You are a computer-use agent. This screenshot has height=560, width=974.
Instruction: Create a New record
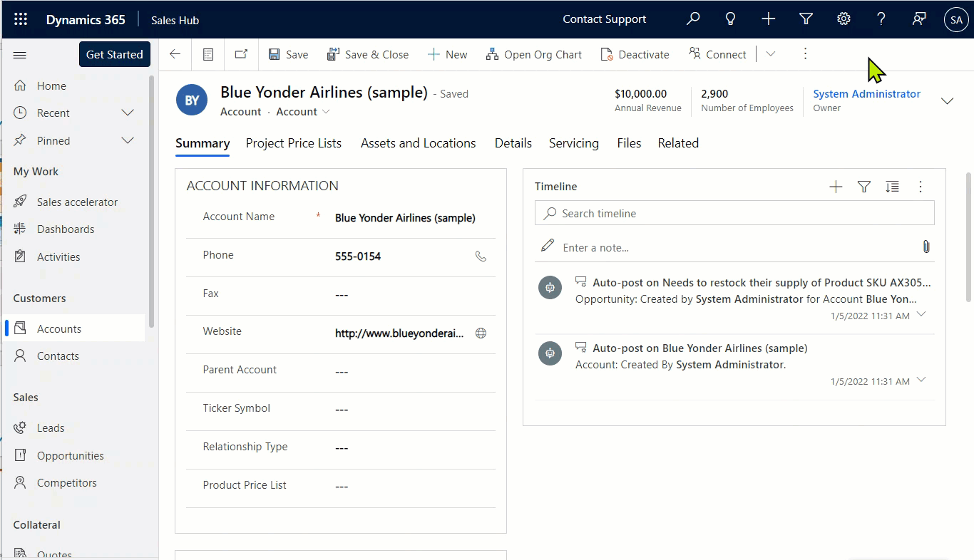tap(447, 54)
